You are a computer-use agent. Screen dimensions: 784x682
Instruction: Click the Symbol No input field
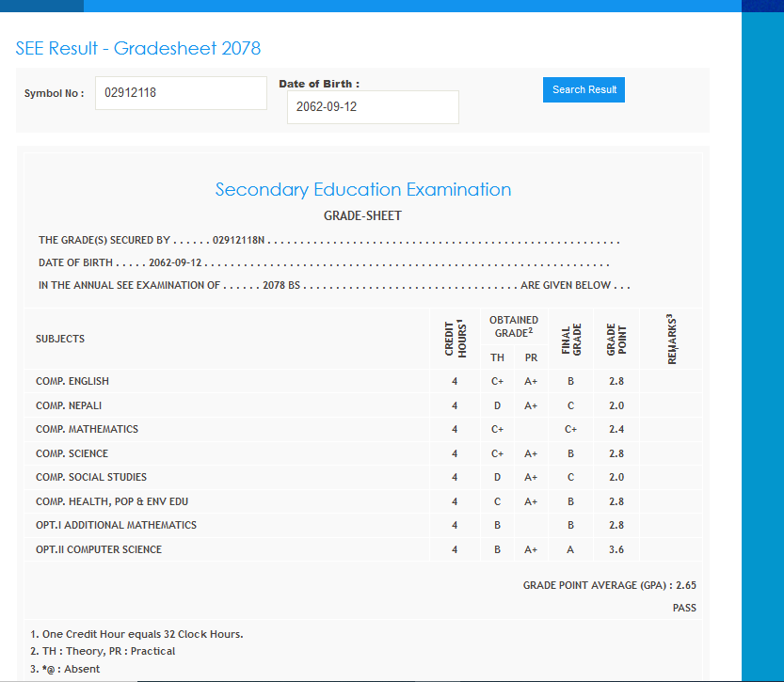point(181,93)
